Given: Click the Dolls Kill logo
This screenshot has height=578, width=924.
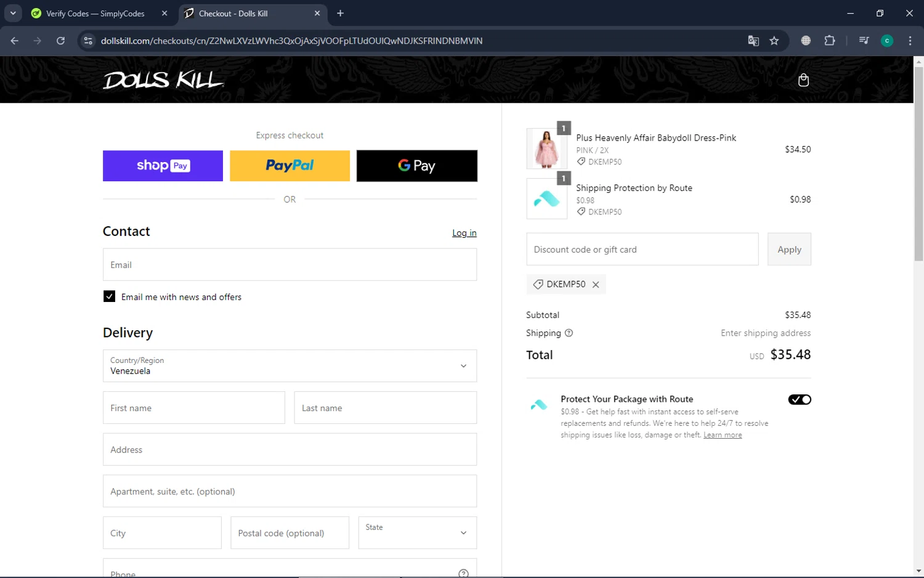Looking at the screenshot, I should (x=163, y=80).
